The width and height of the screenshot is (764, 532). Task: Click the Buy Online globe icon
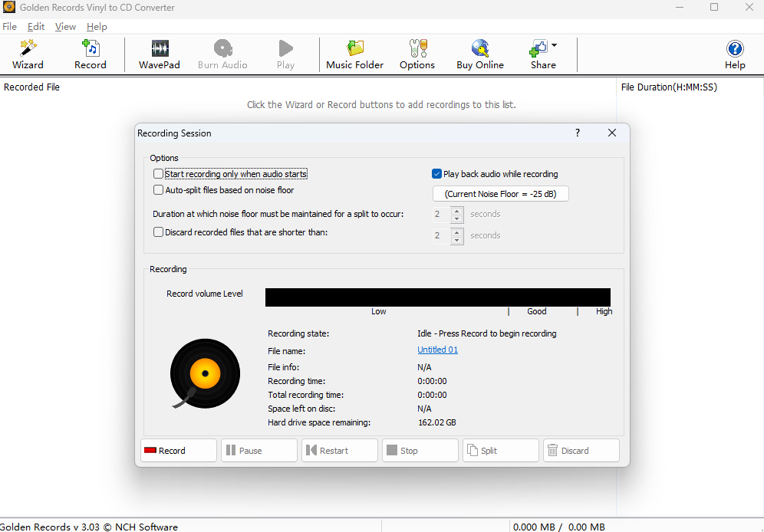coord(480,54)
